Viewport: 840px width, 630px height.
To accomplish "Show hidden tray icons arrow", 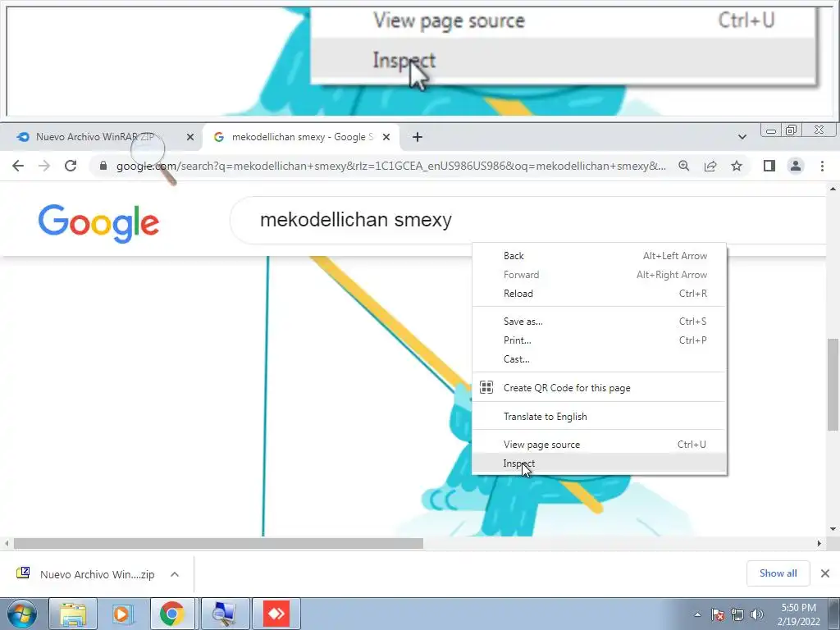I will (x=697, y=614).
